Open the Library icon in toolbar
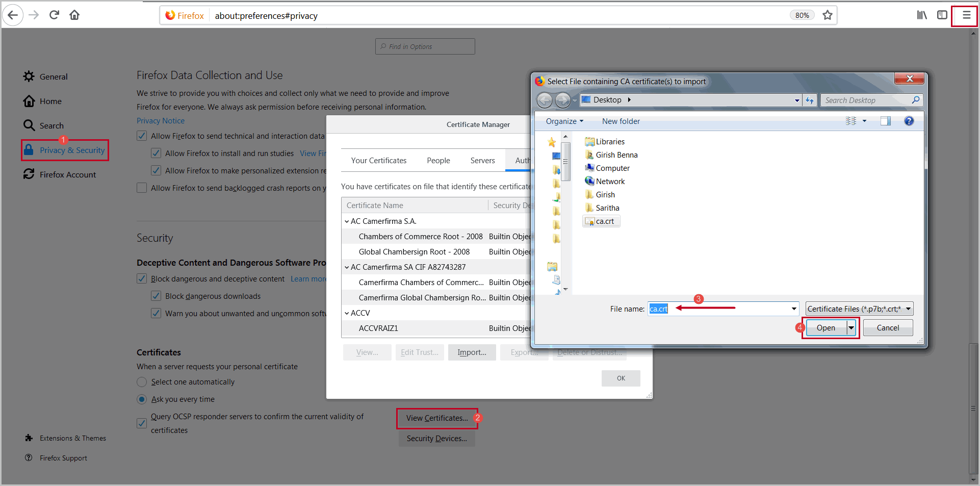 click(922, 15)
